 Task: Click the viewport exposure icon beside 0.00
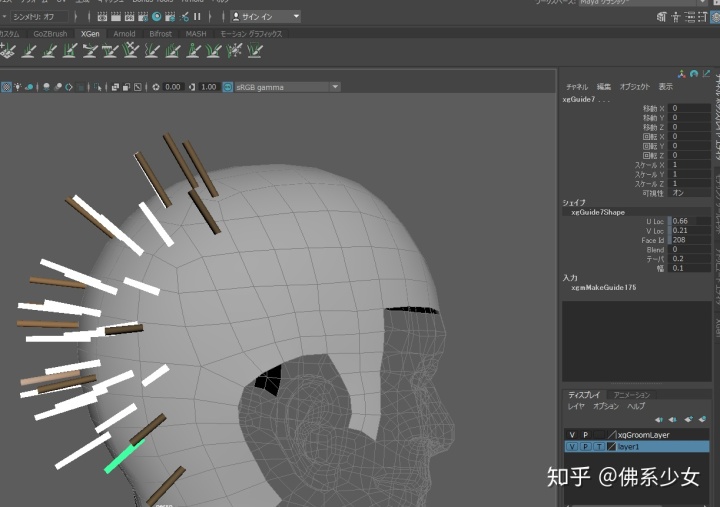155,87
